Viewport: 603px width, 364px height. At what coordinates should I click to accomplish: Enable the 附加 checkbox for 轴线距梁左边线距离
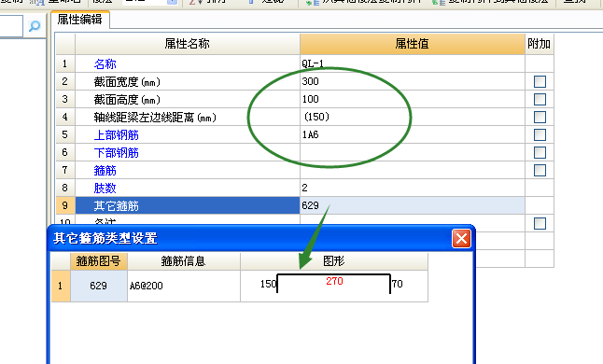click(540, 117)
